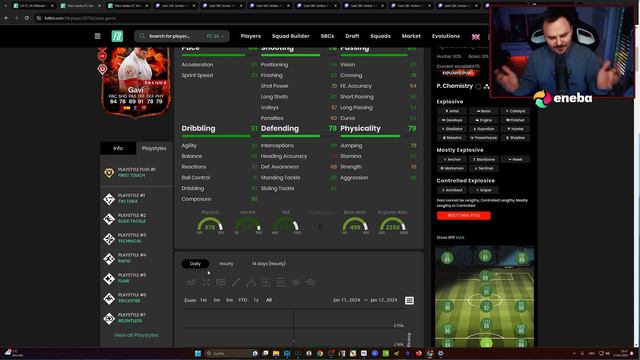Open the SBCs menu
Image resolution: width=640 pixels, height=360 pixels.
pyautogui.click(x=327, y=36)
